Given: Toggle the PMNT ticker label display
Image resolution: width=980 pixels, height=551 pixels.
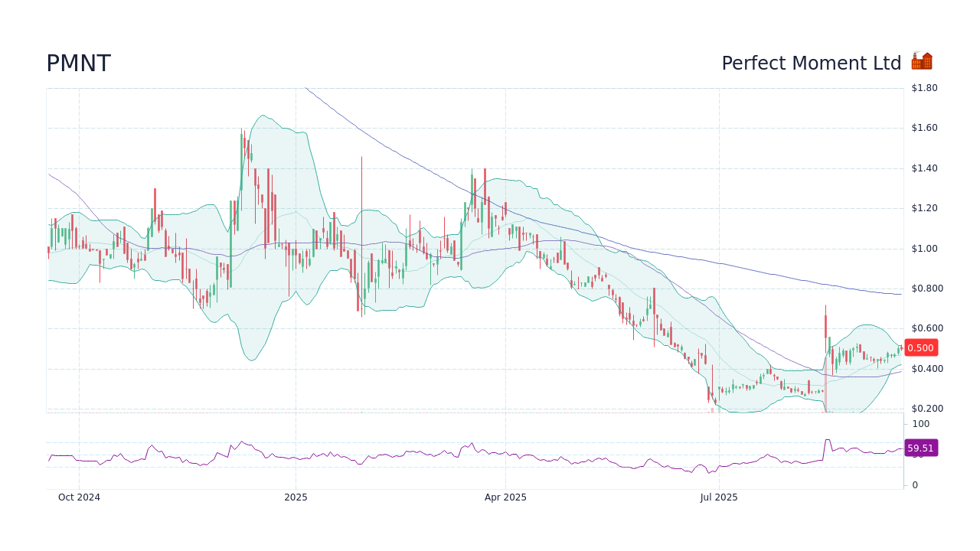Looking at the screenshot, I should tap(78, 64).
